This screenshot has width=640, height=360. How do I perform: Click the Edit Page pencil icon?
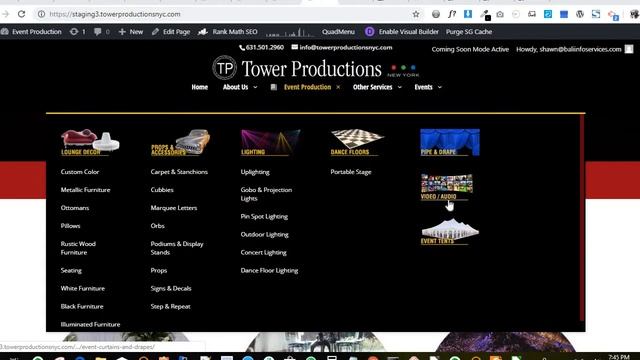pos(155,31)
